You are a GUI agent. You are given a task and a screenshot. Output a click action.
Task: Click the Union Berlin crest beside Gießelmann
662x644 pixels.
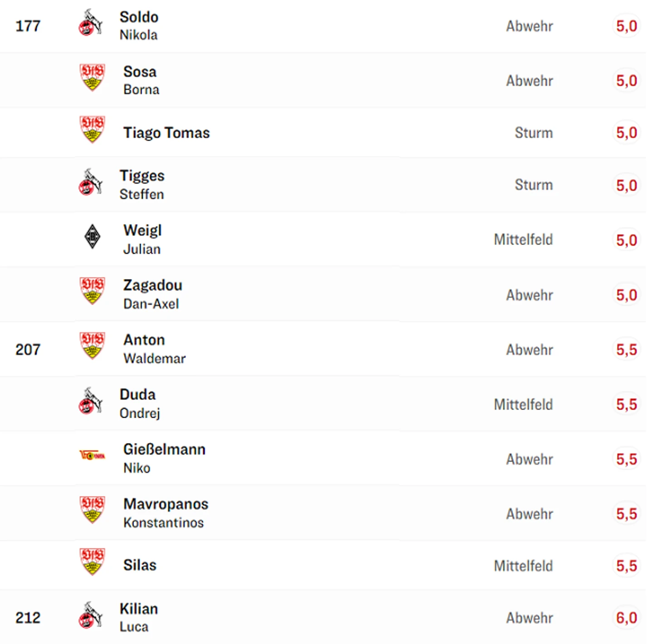tap(92, 455)
